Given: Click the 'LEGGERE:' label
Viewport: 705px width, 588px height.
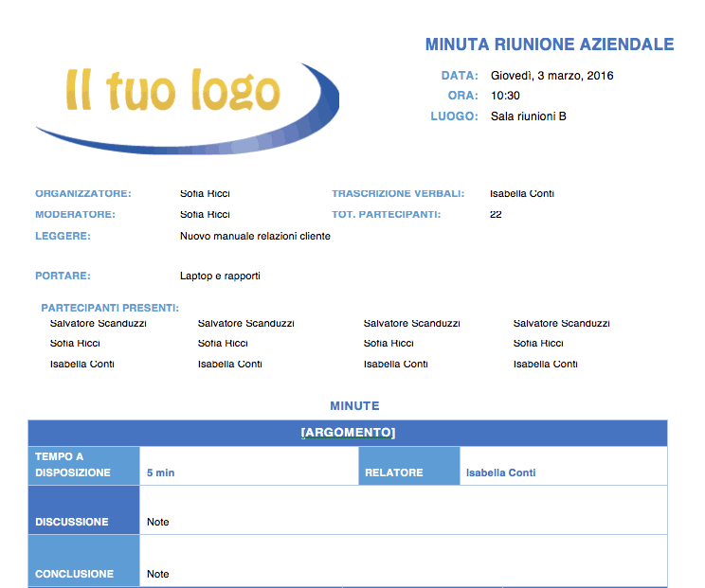Looking at the screenshot, I should [x=63, y=237].
